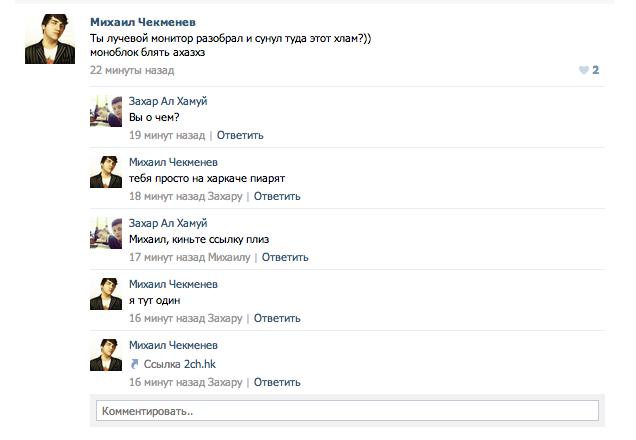Open Захар Ал Хамуй avatar on 'Вы о чем?'
Screen dimensions: 636x440
coord(106,111)
